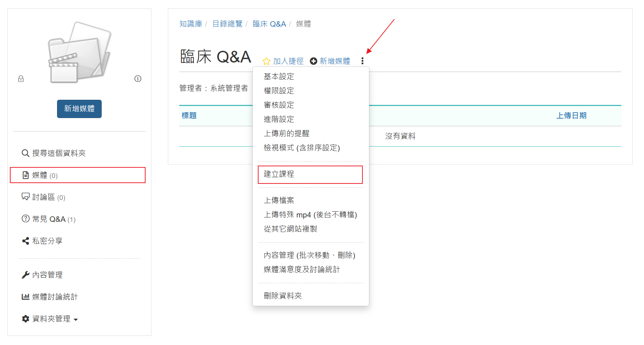Viewport: 644px width, 345px height.
Task: Select 建立課程 from the dropdown menu
Action: [279, 174]
